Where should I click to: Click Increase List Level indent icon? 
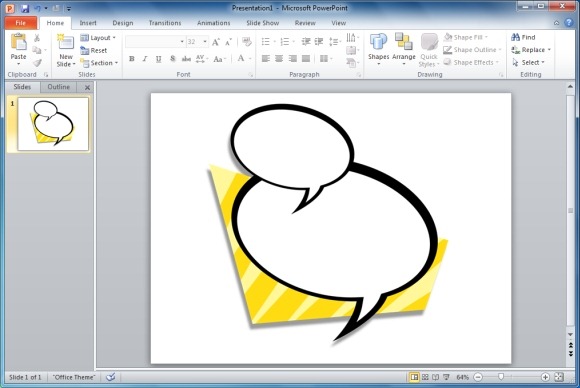point(319,41)
